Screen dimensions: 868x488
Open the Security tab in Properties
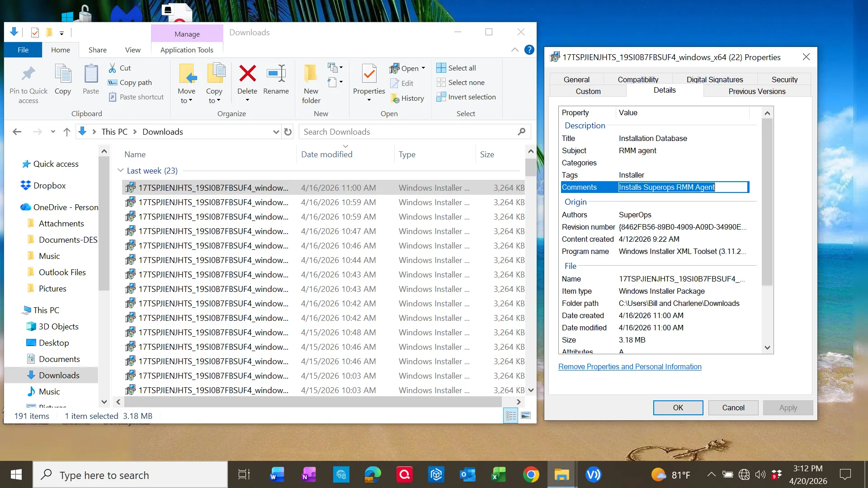point(784,79)
